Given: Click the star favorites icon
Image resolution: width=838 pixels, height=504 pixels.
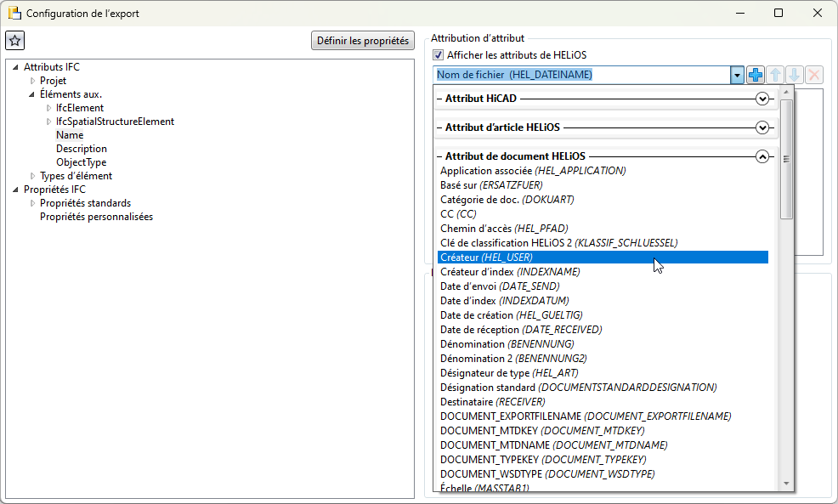Looking at the screenshot, I should click(x=15, y=41).
